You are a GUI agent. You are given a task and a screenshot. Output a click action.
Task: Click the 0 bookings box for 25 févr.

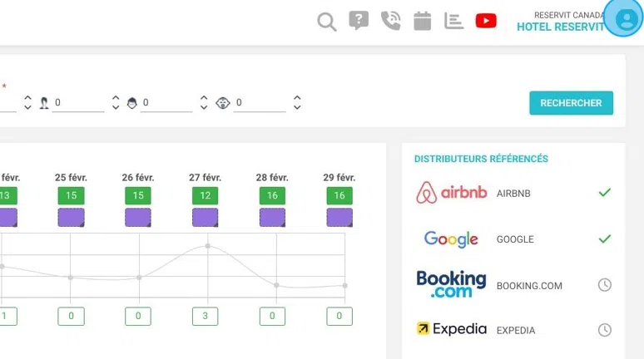click(x=71, y=316)
